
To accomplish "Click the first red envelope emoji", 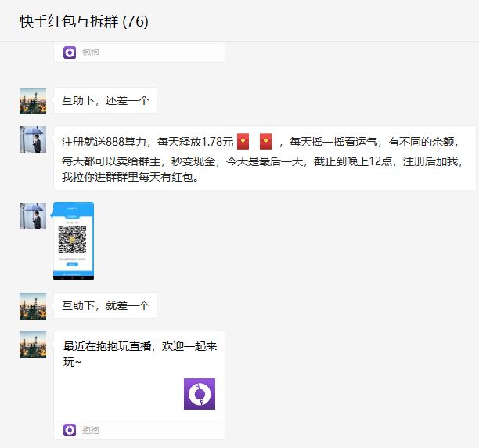I will tap(243, 142).
